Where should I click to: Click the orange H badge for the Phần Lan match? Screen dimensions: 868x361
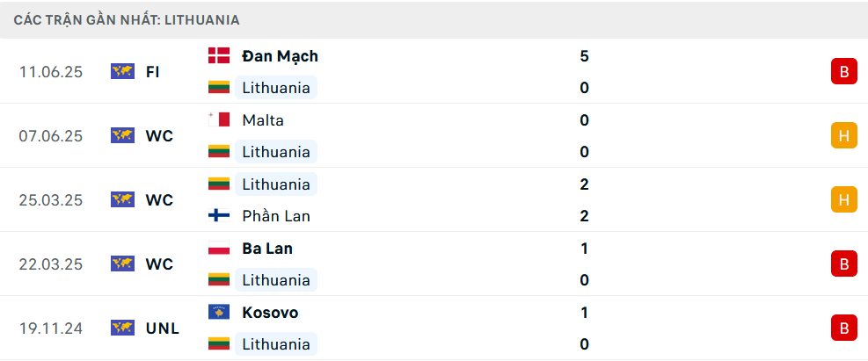coord(843,200)
